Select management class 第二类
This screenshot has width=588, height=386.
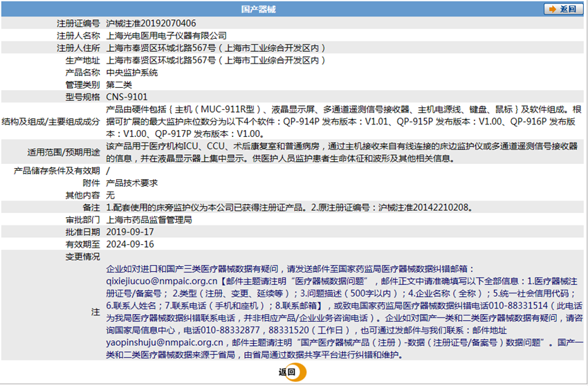[119, 85]
